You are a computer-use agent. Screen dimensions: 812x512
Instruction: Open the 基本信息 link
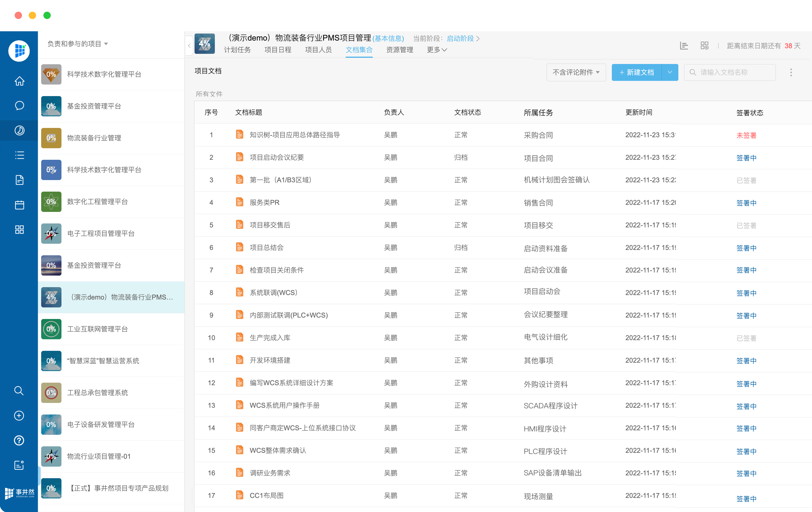[x=388, y=39]
